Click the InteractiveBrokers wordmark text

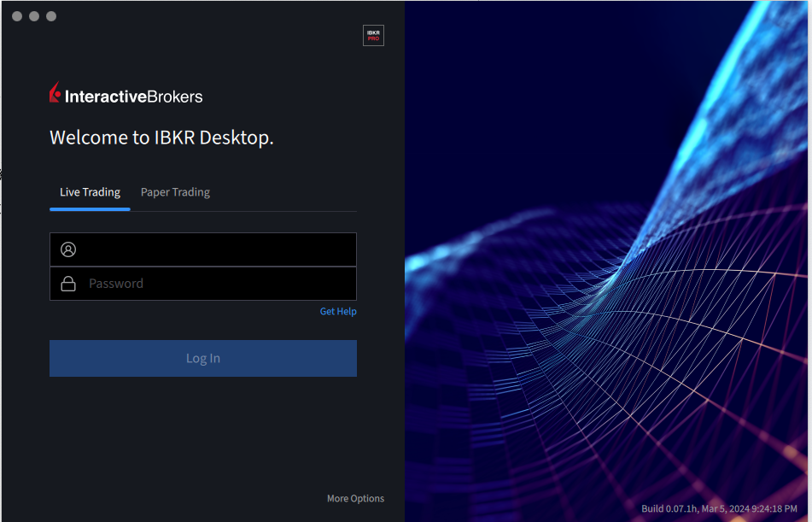pyautogui.click(x=134, y=97)
